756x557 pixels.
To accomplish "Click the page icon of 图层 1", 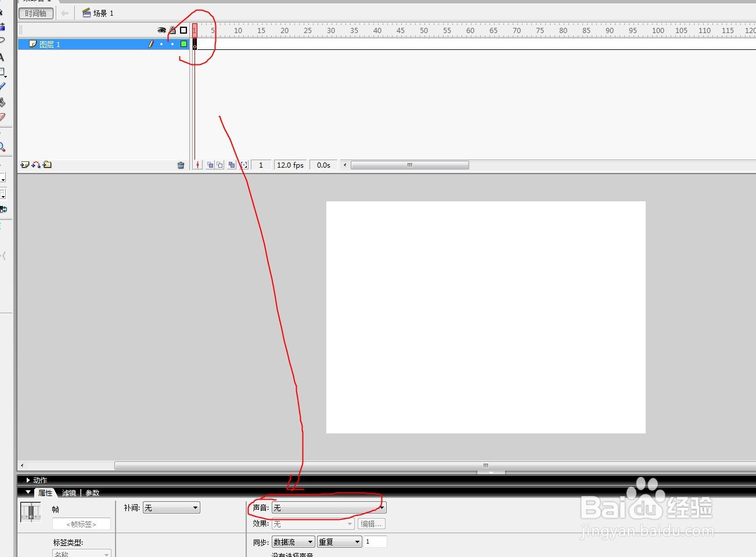I will (x=33, y=44).
